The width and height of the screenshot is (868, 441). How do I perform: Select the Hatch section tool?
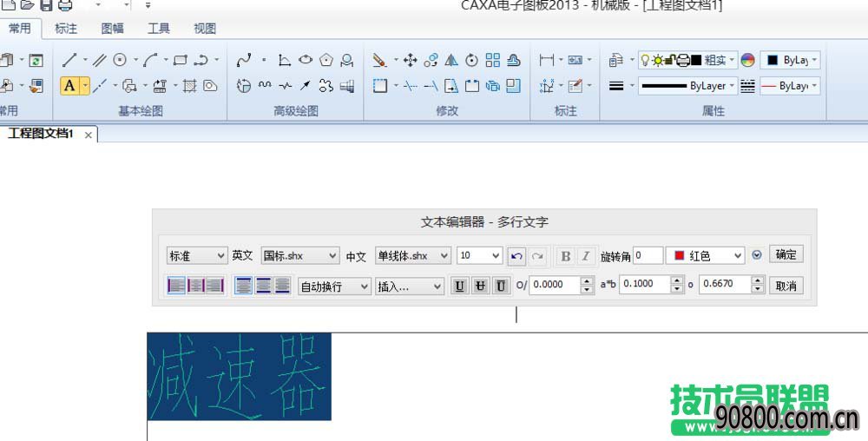click(190, 86)
